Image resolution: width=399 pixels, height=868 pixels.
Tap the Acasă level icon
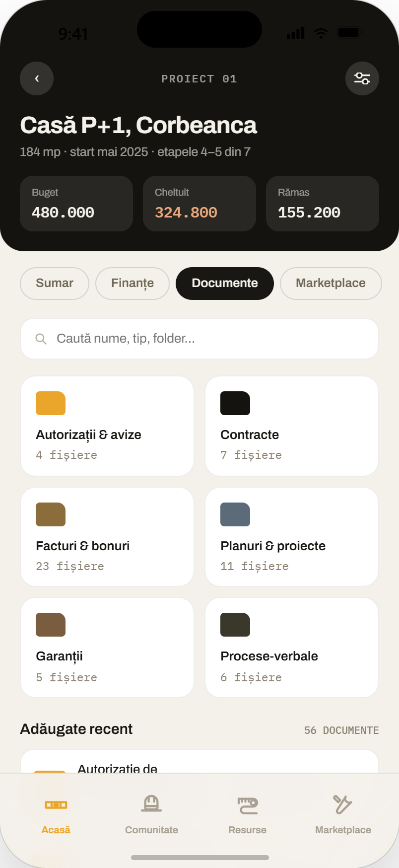click(56, 804)
